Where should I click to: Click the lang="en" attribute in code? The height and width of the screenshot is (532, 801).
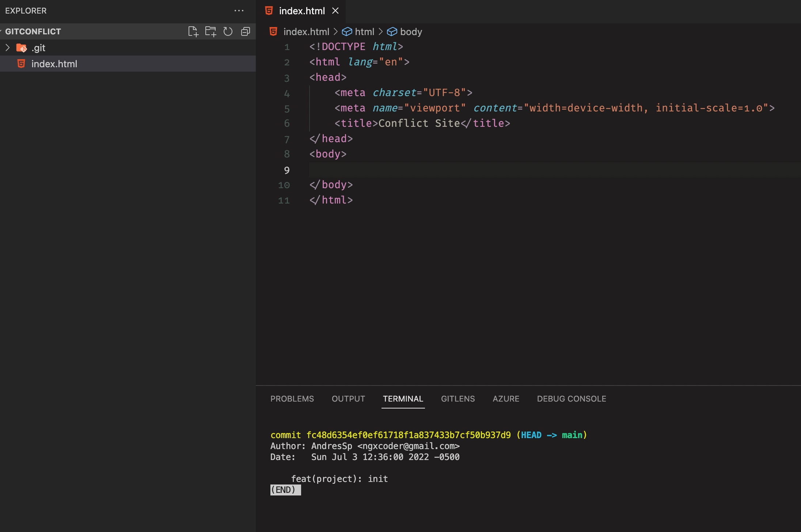[x=375, y=62]
